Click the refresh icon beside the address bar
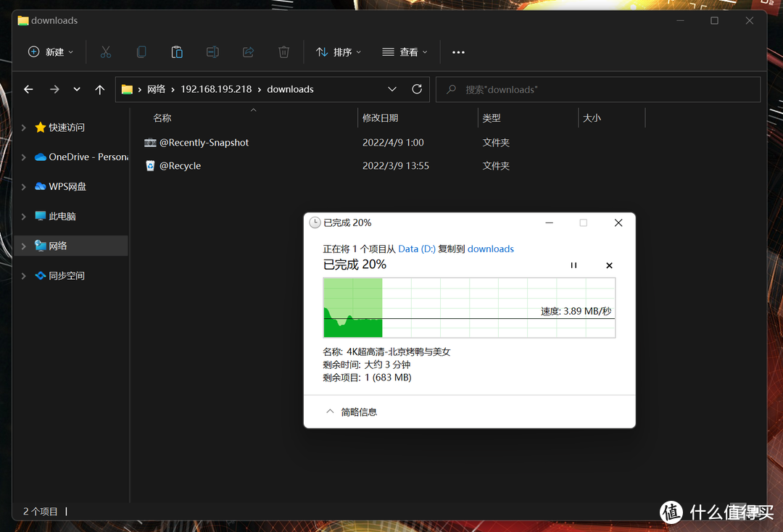The image size is (783, 532). pyautogui.click(x=417, y=88)
